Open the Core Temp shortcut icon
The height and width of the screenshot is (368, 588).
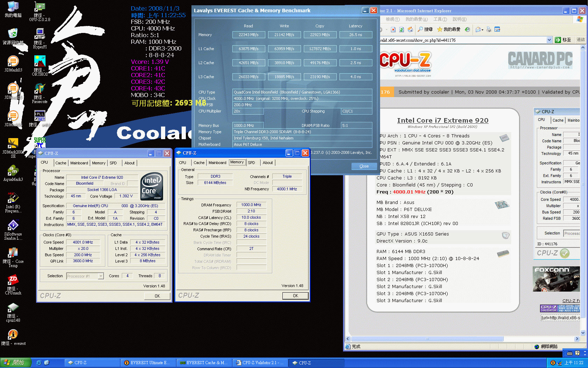point(13,257)
